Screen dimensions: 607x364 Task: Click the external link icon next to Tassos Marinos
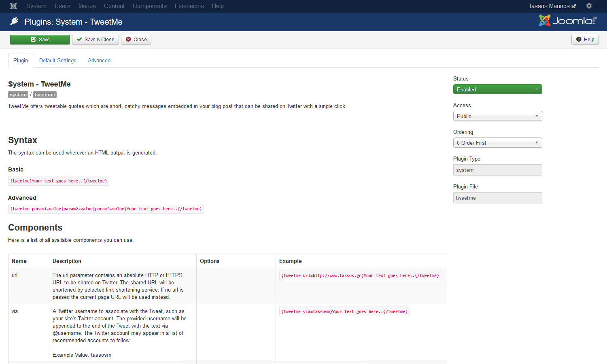tap(574, 6)
